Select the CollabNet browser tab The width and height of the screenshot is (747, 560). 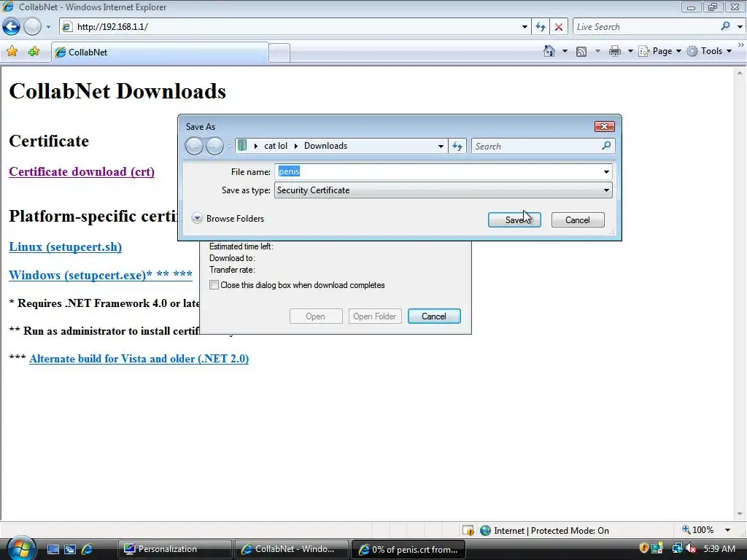[160, 52]
